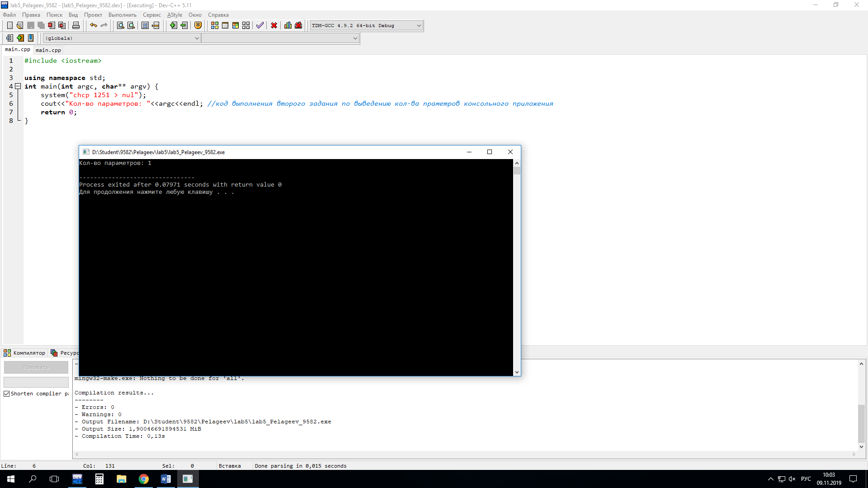Switch to the second main.cpp tab
This screenshot has height=488, width=868.
pos(48,50)
